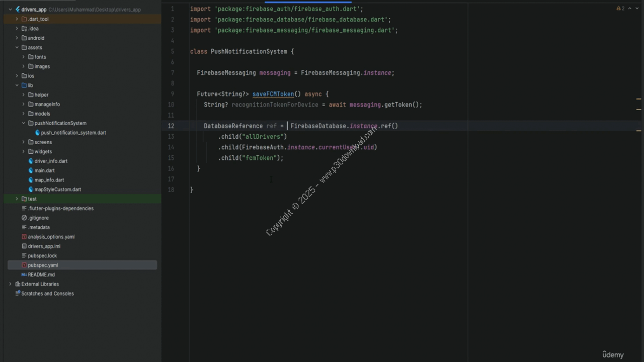Click the Markdown icon of README.md

pyautogui.click(x=24, y=275)
